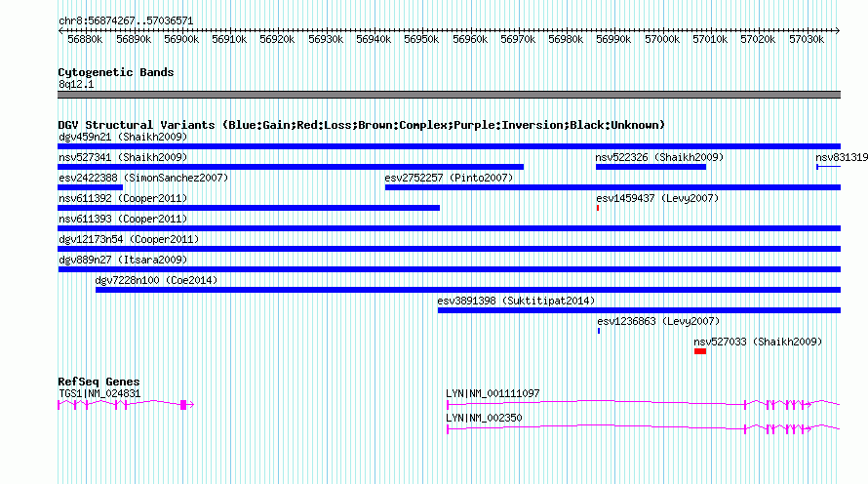Open nsv527033 (Shaikh2009) variant label

[758, 342]
